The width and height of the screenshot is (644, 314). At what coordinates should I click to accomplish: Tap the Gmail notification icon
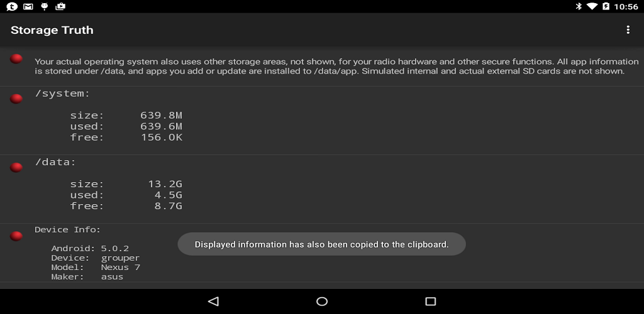point(28,6)
